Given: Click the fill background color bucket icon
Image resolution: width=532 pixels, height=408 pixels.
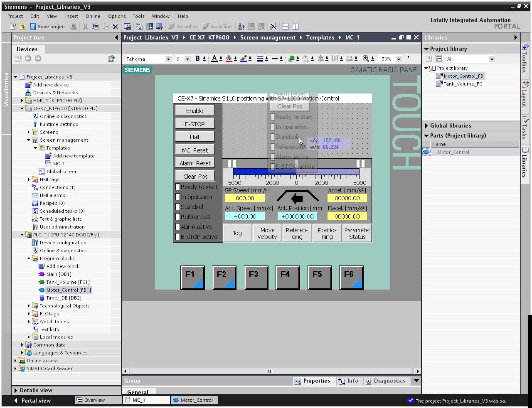Looking at the screenshot, I should 229,59.
